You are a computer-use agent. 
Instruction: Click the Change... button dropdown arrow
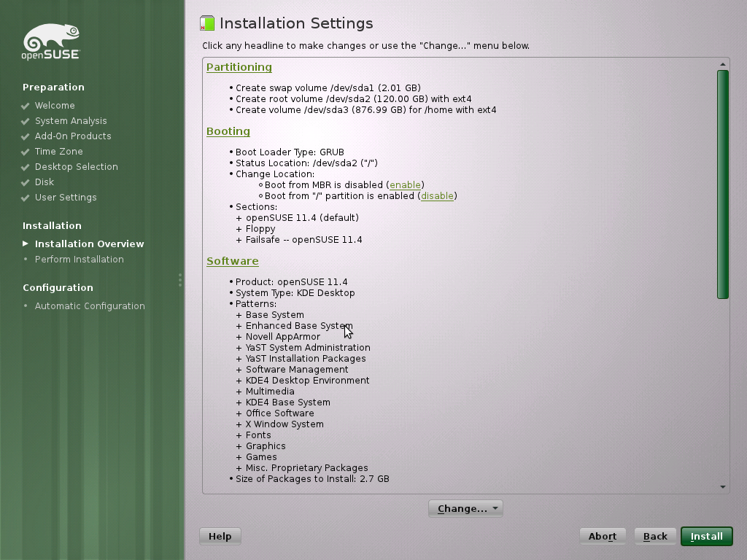[495, 508]
